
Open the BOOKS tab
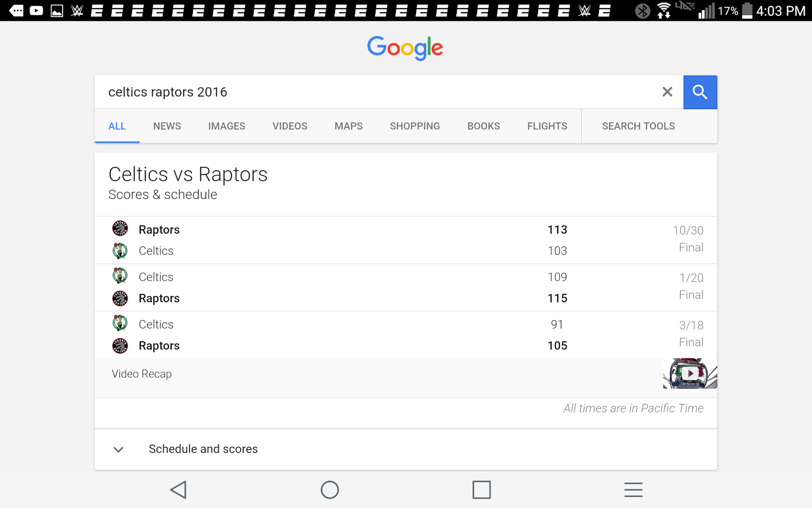pos(484,126)
